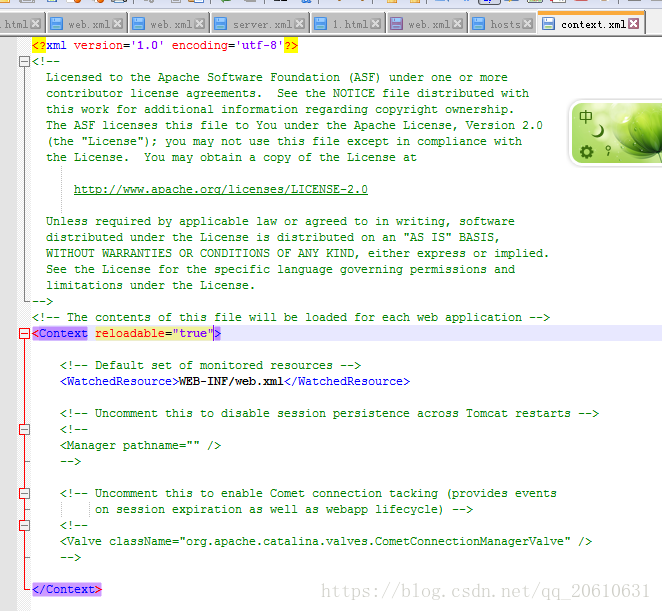Click the 'Unless required by applicable law' line
The image size is (662, 611).
pyautogui.click(x=280, y=221)
